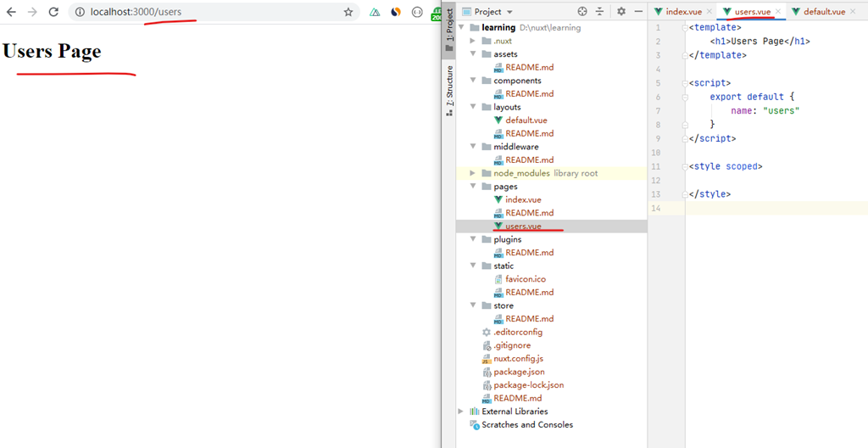Select README.md in the store folder
The image size is (868, 448).
(529, 319)
